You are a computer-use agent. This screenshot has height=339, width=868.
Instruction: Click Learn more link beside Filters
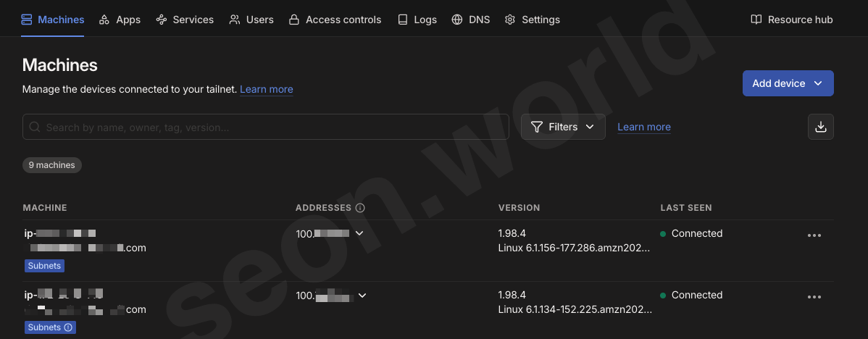(x=644, y=127)
